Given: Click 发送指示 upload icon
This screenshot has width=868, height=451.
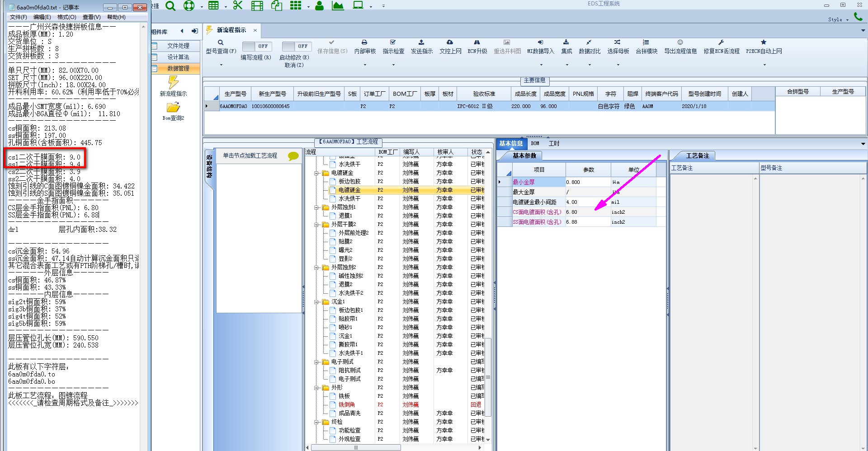Looking at the screenshot, I should click(421, 42).
